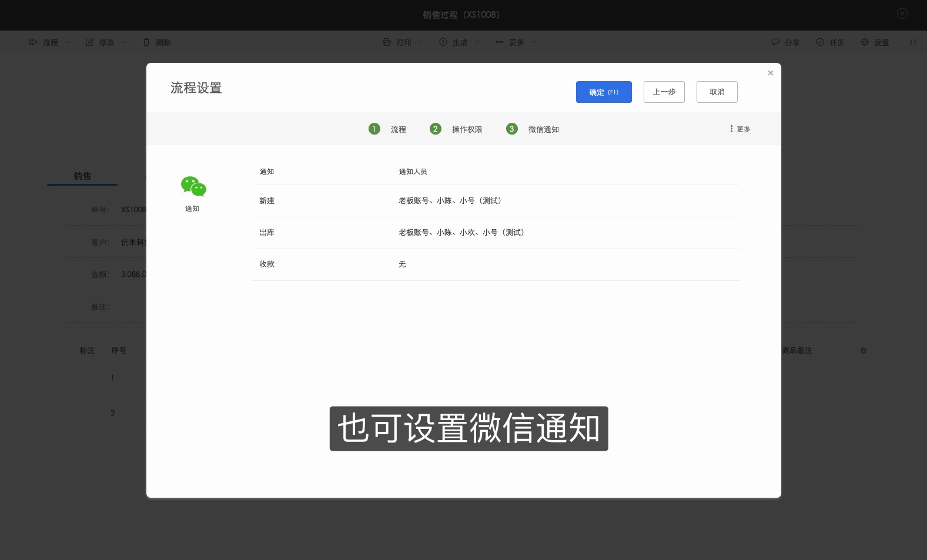Select step 2 操作权限
Screen dimensions: 927x560
point(456,129)
